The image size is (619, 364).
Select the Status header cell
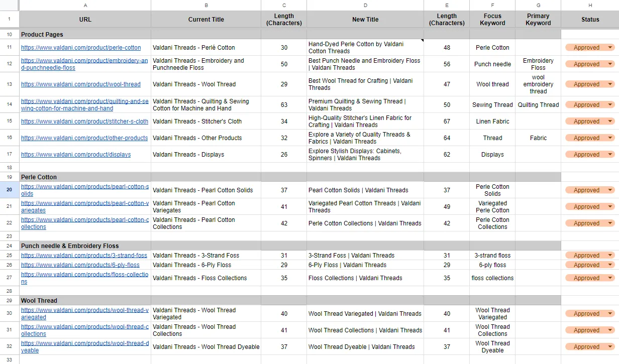point(590,20)
